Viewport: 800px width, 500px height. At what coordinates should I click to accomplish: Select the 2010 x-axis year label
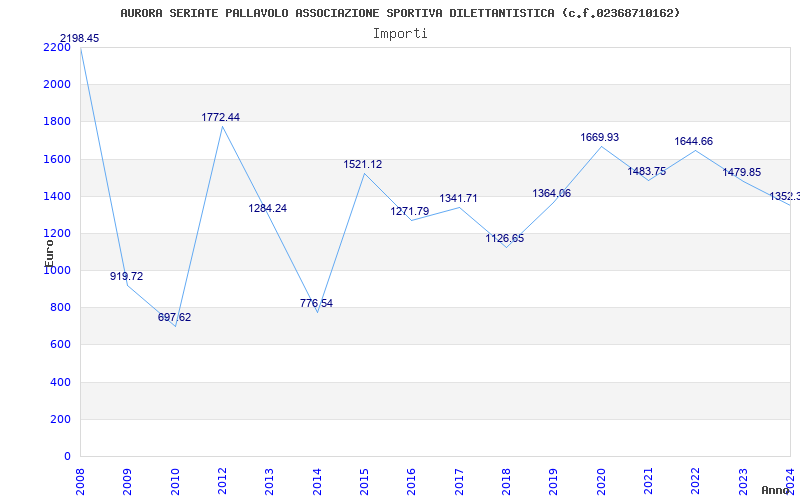coord(175,481)
